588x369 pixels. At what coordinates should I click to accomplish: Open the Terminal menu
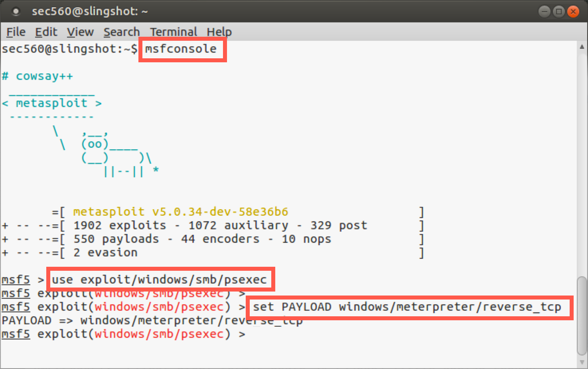pyautogui.click(x=173, y=32)
